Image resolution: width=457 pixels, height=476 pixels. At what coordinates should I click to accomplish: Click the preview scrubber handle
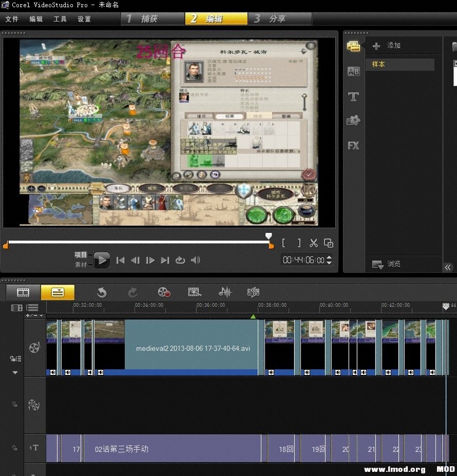268,236
